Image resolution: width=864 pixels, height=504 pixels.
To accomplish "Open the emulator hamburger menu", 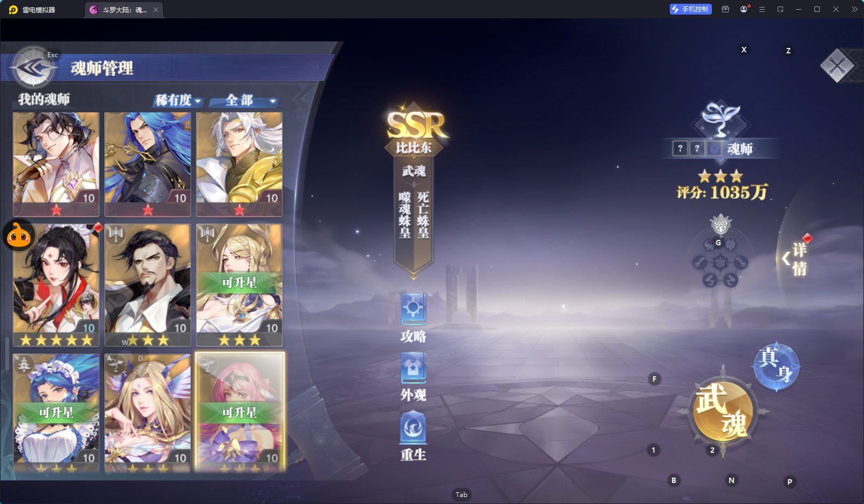I will (762, 9).
